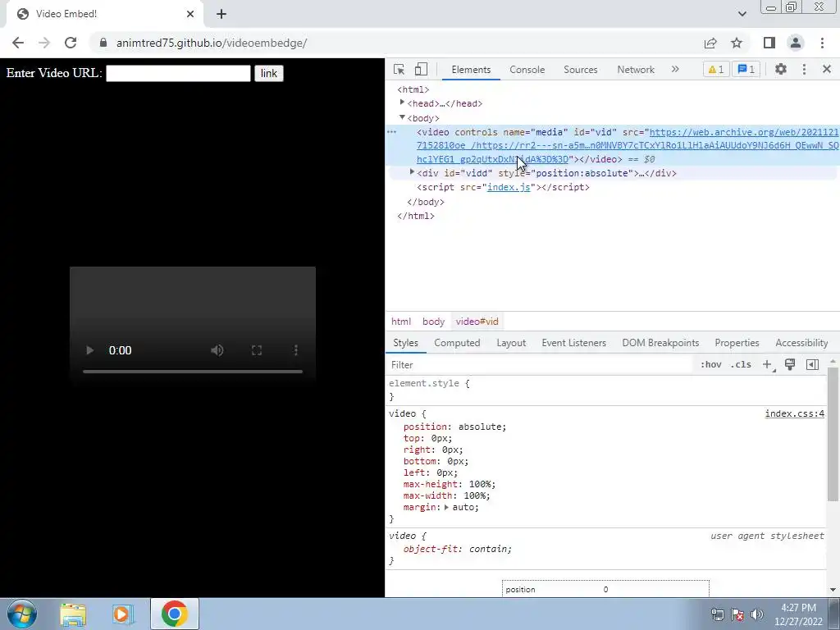840x630 pixels.
Task: Select video#vid in the breadcrumb
Action: 477,322
